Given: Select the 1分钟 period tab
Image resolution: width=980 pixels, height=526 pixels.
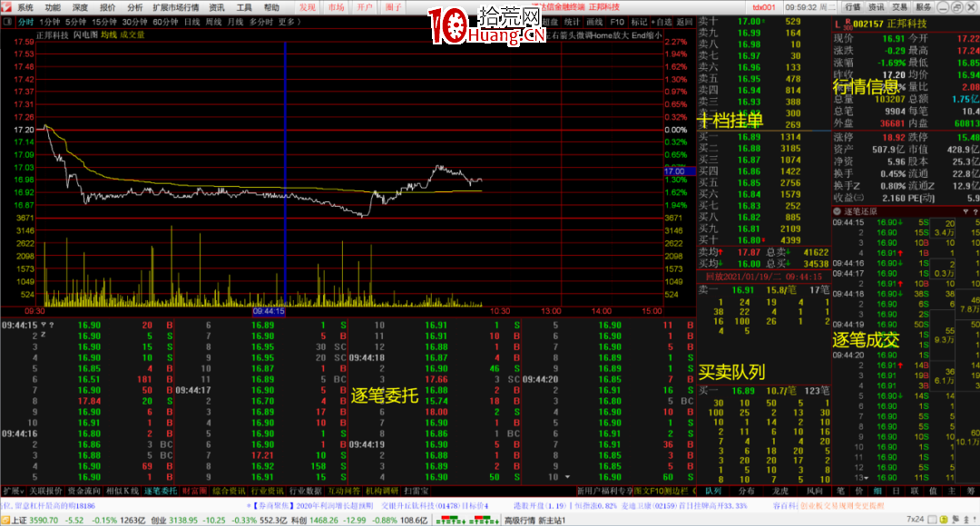Looking at the screenshot, I should [x=49, y=22].
